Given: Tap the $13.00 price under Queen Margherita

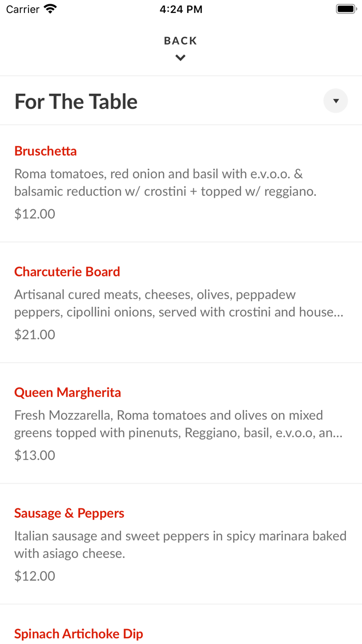Looking at the screenshot, I should (x=34, y=455).
